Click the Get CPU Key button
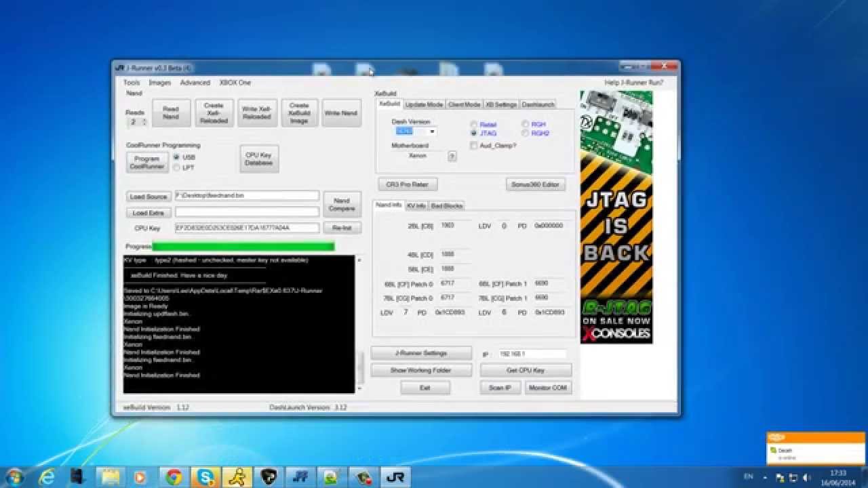868x488 pixels. (x=526, y=370)
